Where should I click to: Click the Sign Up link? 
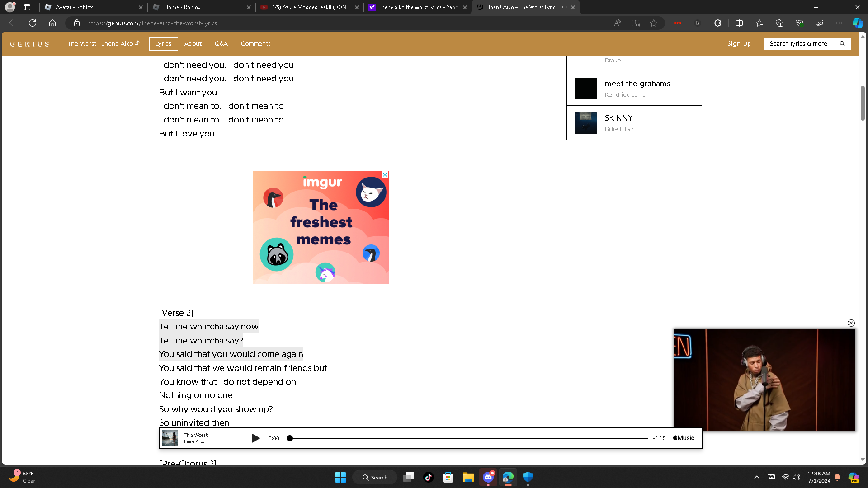[x=739, y=44]
